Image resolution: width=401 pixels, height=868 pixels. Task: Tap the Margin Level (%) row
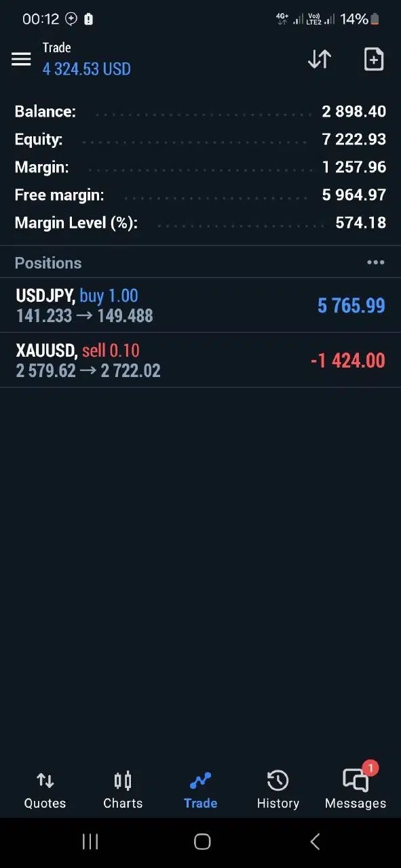pos(200,222)
